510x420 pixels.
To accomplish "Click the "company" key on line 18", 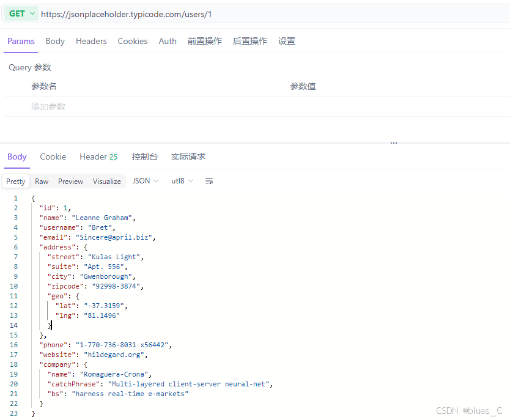I will tap(57, 364).
